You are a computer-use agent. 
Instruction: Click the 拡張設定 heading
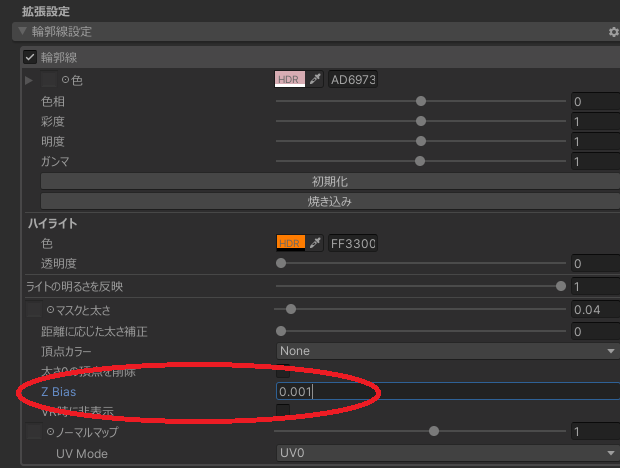46,11
